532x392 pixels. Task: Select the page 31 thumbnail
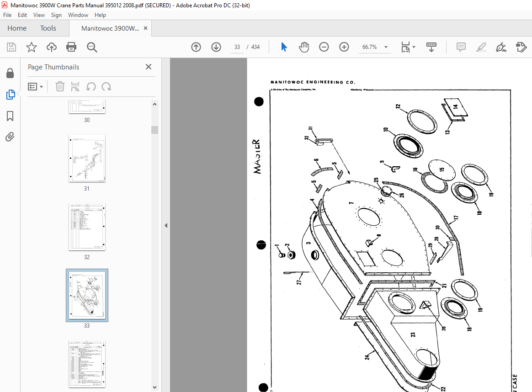pyautogui.click(x=87, y=159)
